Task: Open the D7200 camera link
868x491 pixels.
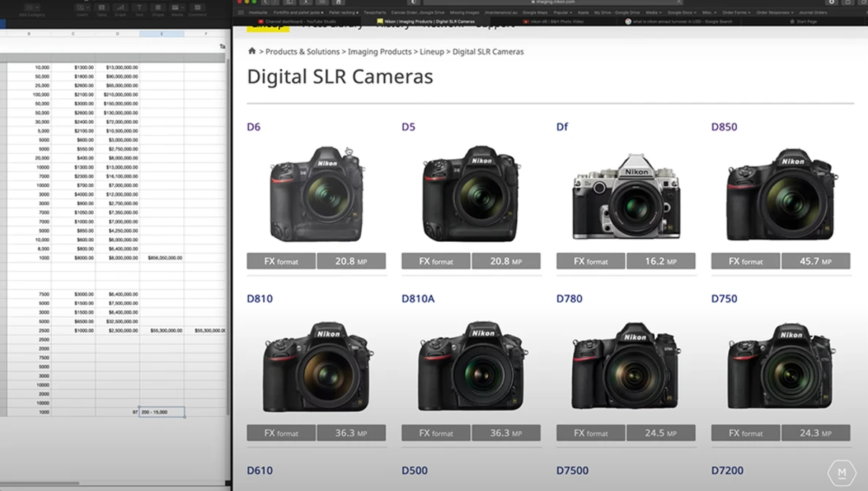Action: click(x=727, y=470)
